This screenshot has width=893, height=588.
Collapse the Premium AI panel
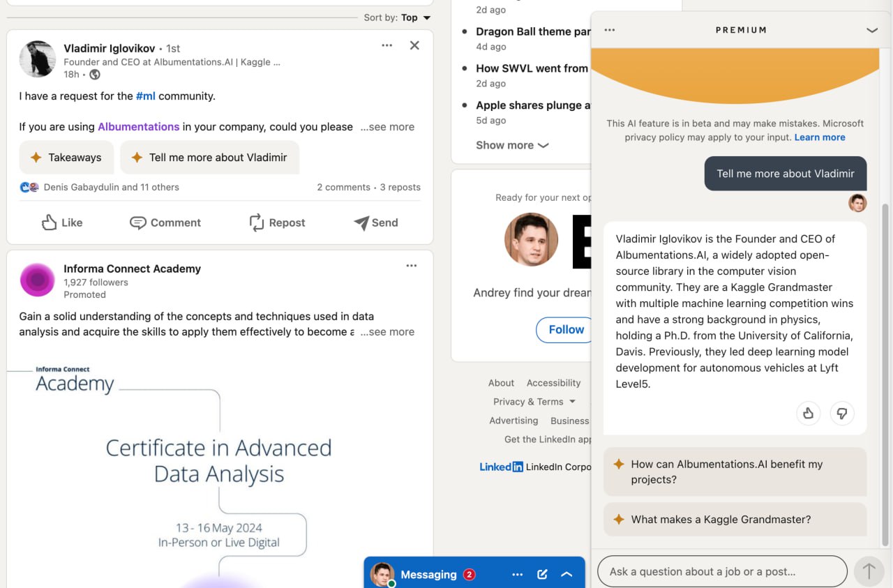pos(872,30)
